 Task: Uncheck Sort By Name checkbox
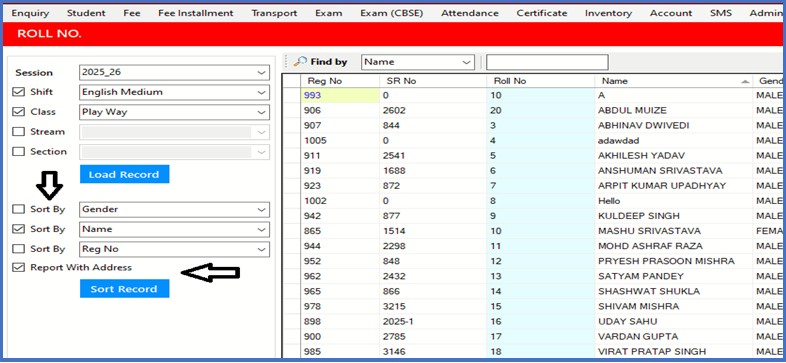coord(19,229)
